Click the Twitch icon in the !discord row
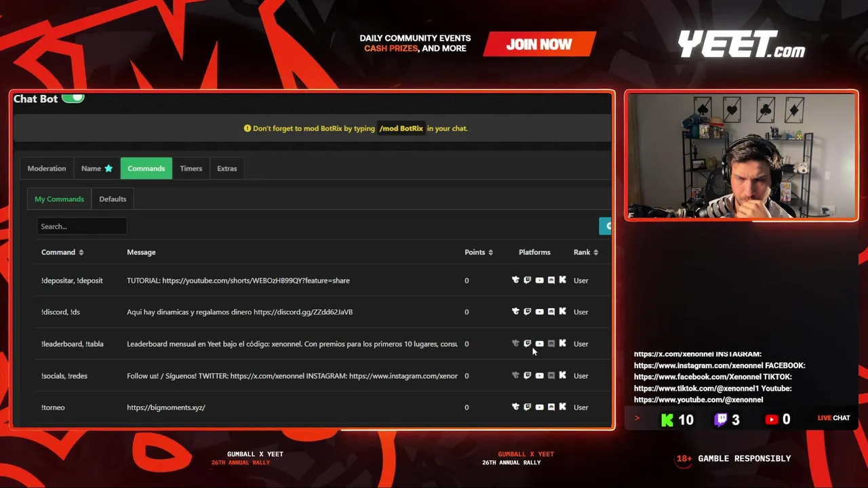Viewport: 868px width, 488px height. coord(527,312)
